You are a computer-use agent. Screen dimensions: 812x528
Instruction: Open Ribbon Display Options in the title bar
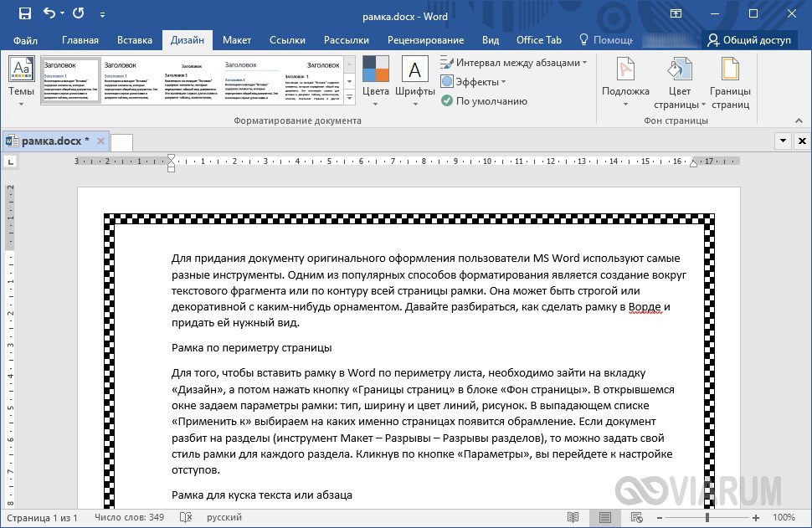point(676,14)
